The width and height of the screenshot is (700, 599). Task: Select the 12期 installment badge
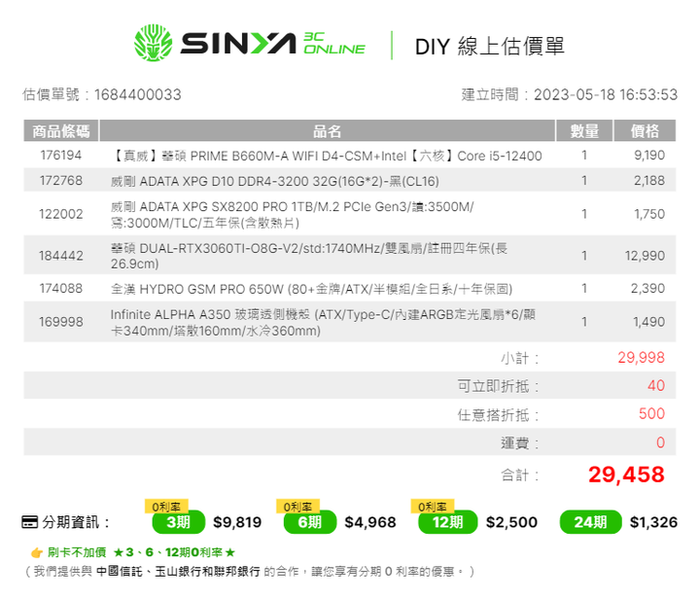[x=448, y=522]
